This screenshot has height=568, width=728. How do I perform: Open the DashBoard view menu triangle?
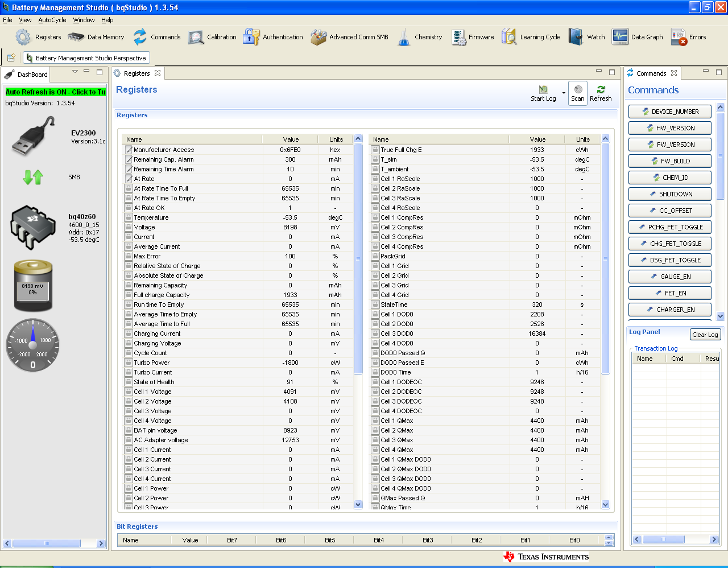click(x=75, y=72)
